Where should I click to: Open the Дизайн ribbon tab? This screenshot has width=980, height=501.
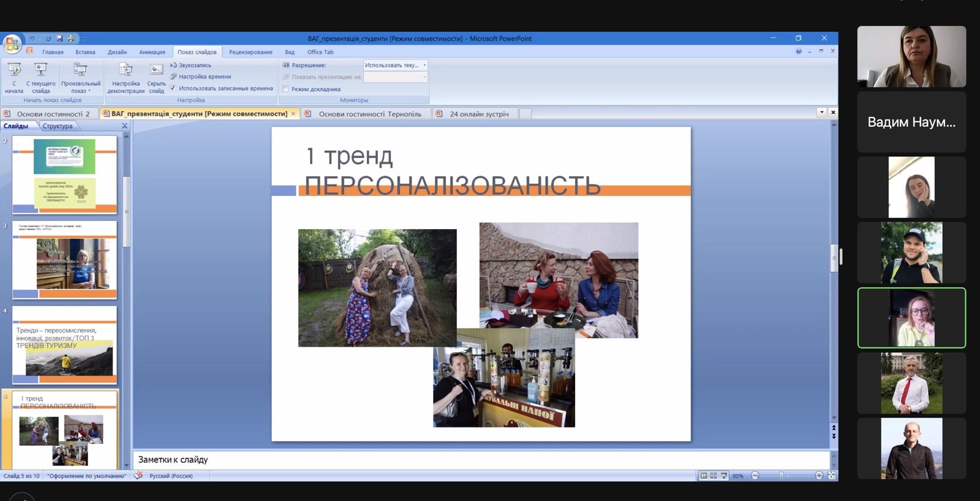[x=117, y=52]
